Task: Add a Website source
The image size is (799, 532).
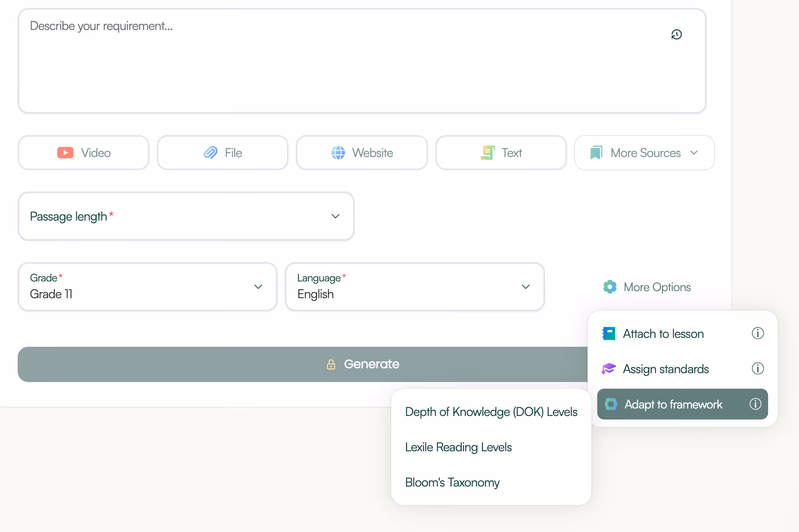Action: coord(362,153)
